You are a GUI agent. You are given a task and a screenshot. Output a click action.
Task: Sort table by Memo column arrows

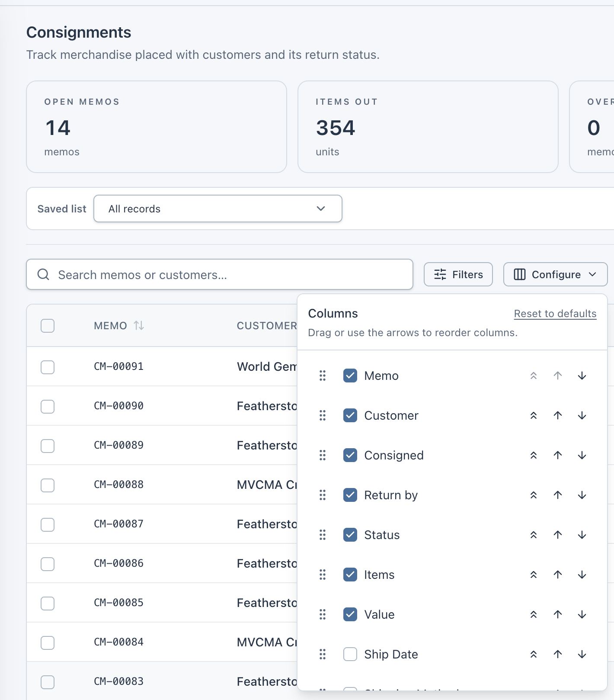(139, 325)
